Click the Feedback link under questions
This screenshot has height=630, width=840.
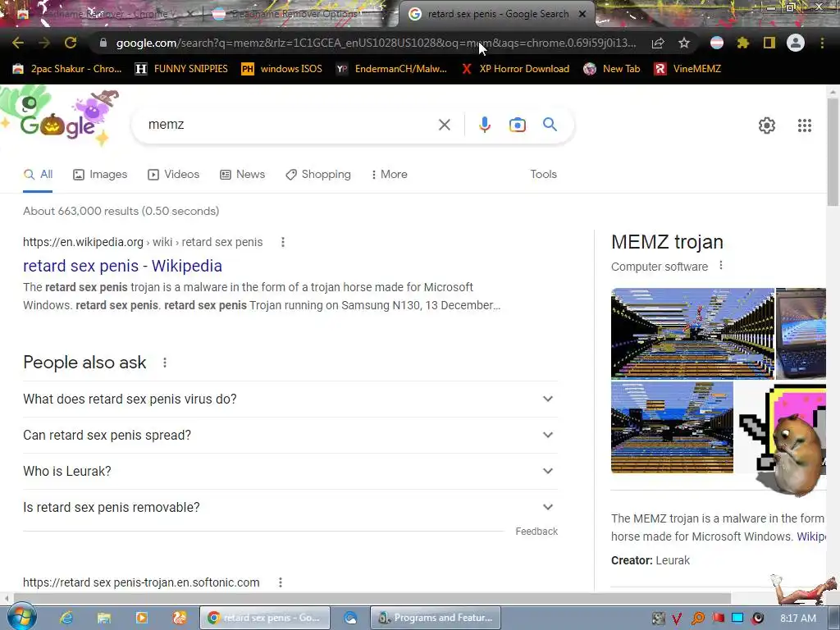pos(536,532)
